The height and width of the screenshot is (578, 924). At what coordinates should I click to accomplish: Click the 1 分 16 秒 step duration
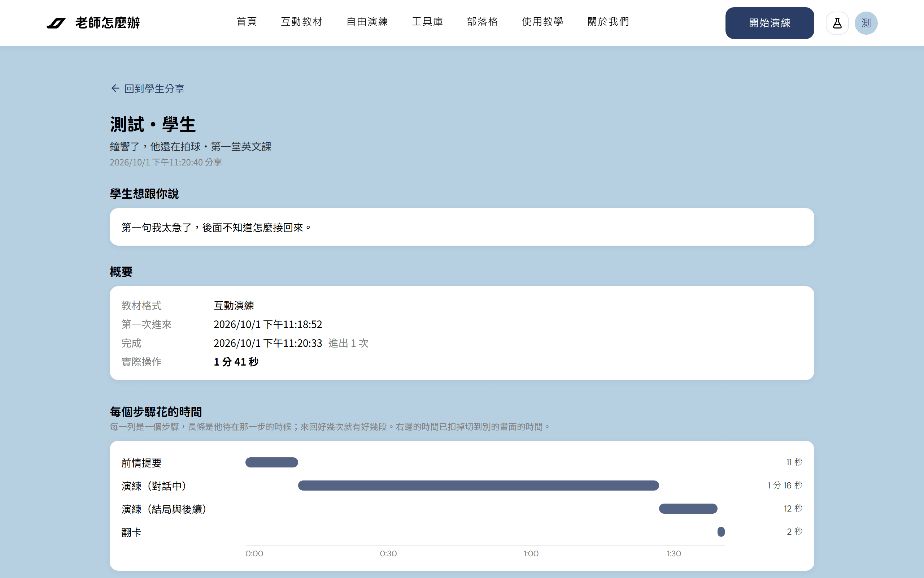tap(785, 486)
